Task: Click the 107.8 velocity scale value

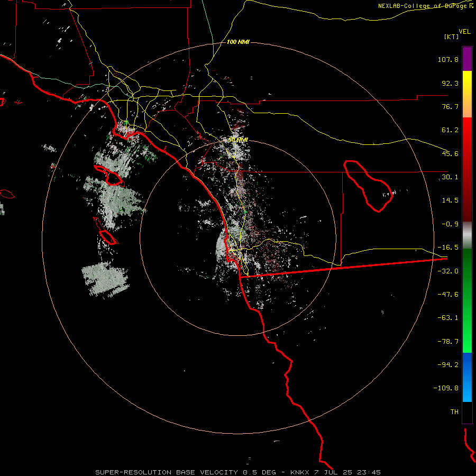Action: [448, 59]
